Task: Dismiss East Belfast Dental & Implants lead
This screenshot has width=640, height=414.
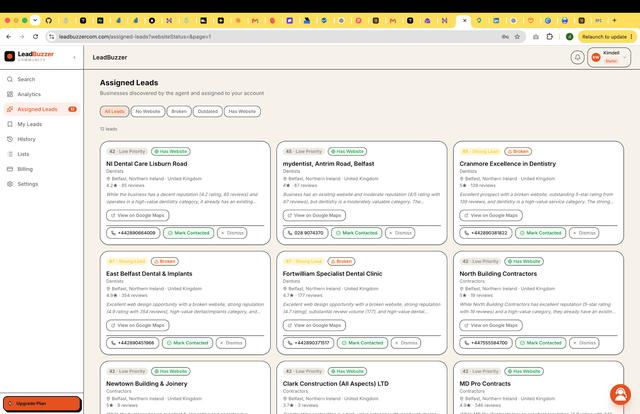Action: click(231, 343)
